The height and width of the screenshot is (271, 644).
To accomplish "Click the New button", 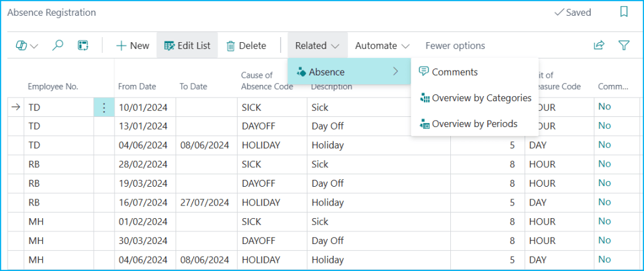I will 133,45.
